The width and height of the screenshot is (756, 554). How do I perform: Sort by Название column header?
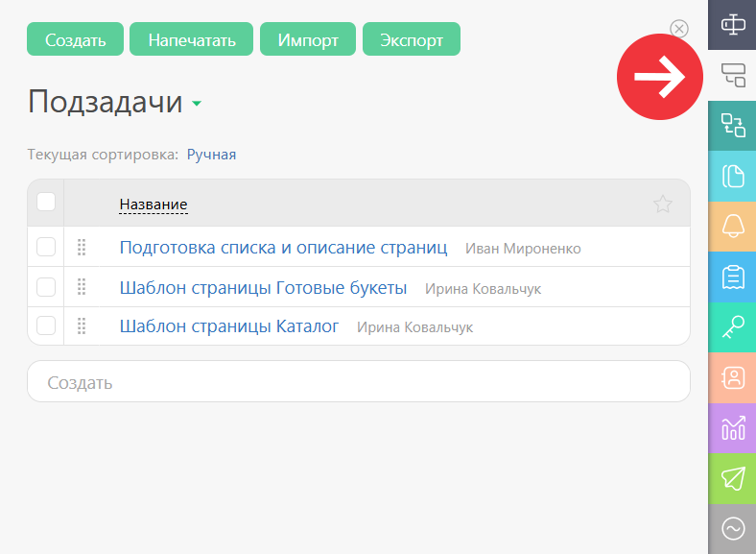point(154,205)
